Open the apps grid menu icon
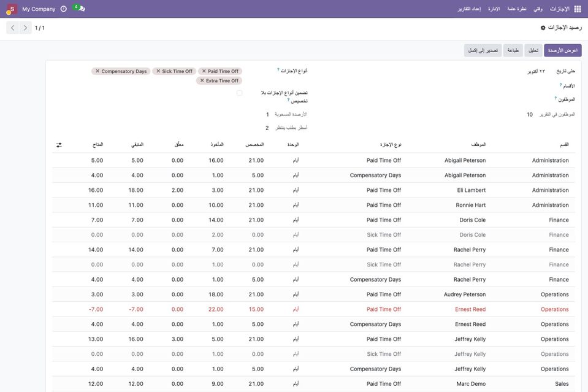588x392 pixels. point(578,9)
